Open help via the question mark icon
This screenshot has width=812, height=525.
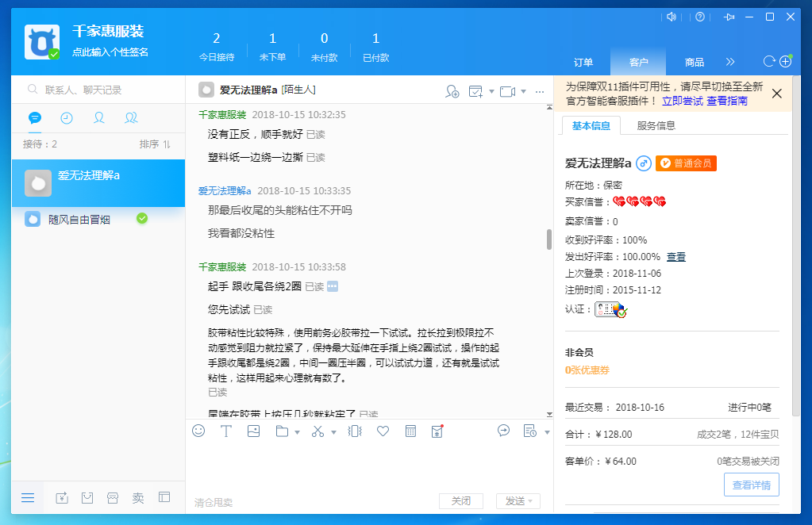coord(700,17)
